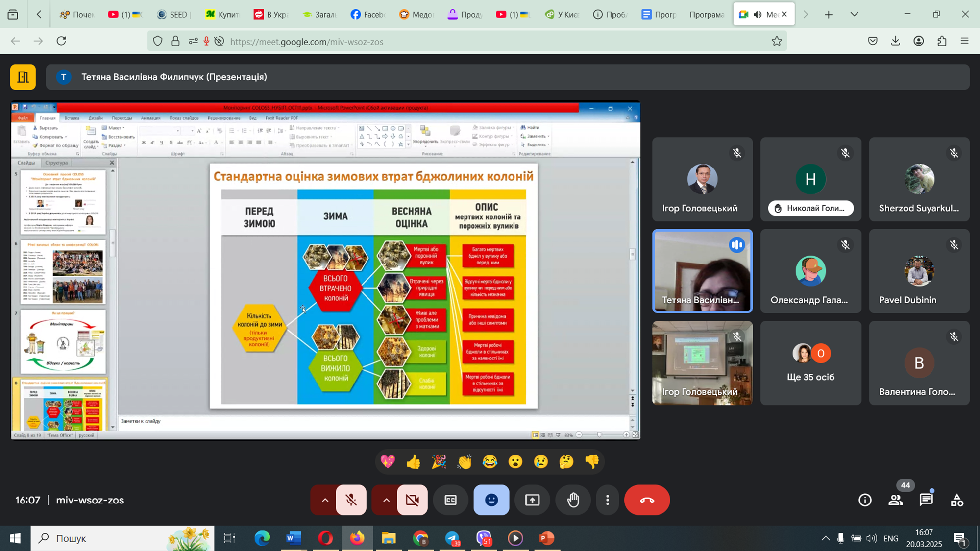This screenshot has height=551, width=980.
Task: Leave the call with red hang-up button
Action: click(647, 500)
